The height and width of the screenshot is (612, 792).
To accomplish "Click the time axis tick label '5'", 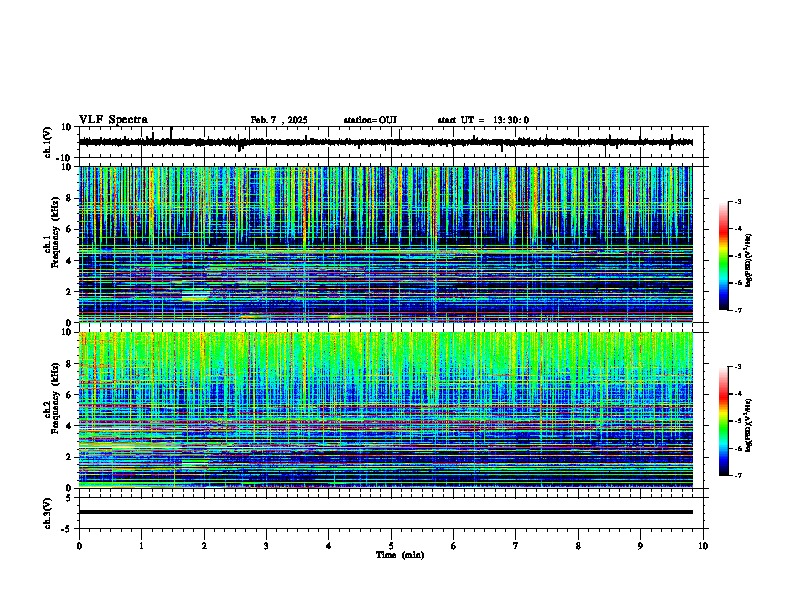I will [x=391, y=546].
